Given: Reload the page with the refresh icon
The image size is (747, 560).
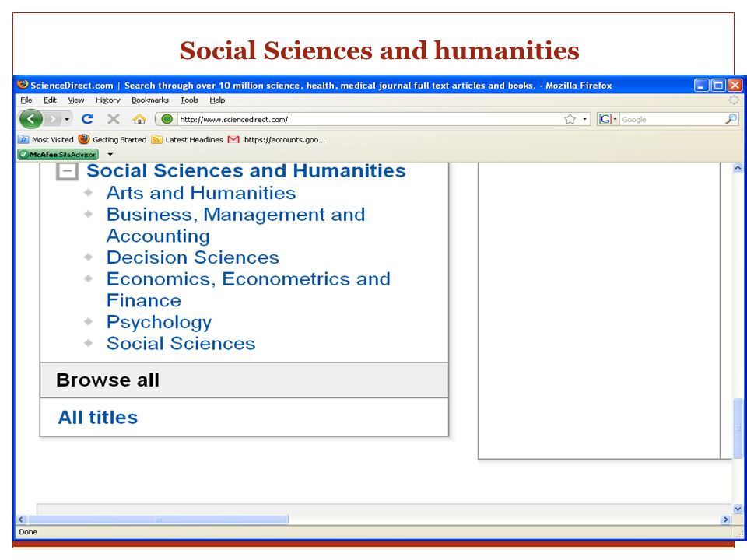Looking at the screenshot, I should pyautogui.click(x=87, y=118).
